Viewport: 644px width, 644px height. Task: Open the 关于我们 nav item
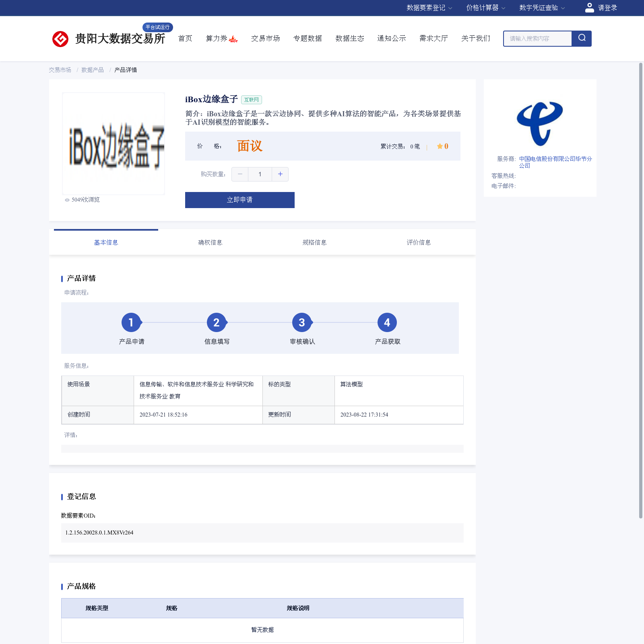476,38
